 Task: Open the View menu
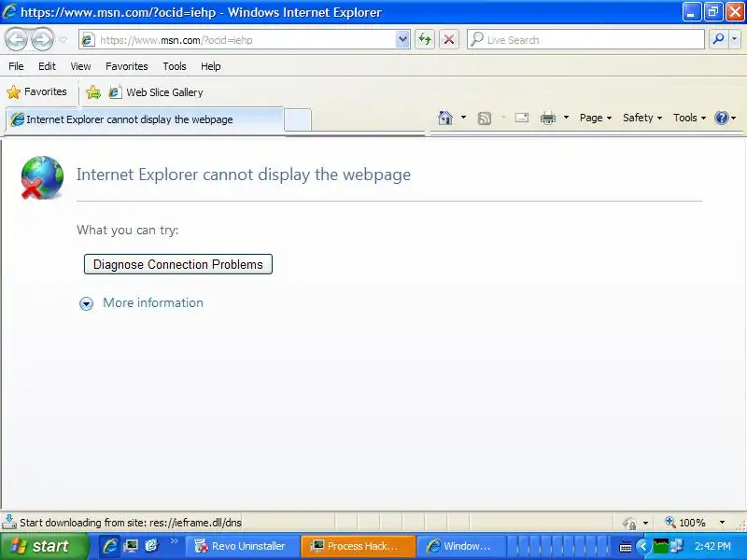(x=80, y=66)
